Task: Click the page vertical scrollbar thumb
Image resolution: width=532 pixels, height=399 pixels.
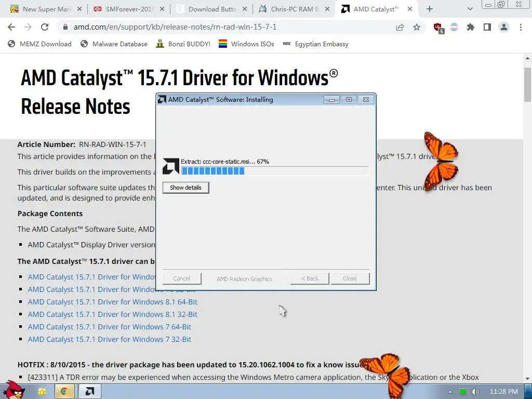Action: pos(528,84)
